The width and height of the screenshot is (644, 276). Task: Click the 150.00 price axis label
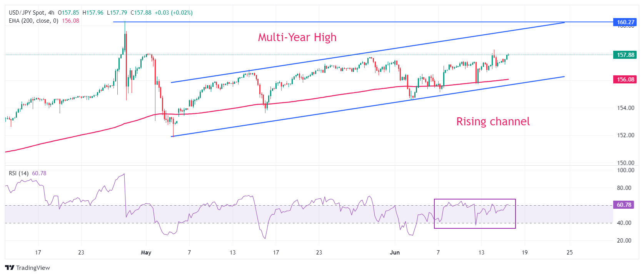click(626, 163)
